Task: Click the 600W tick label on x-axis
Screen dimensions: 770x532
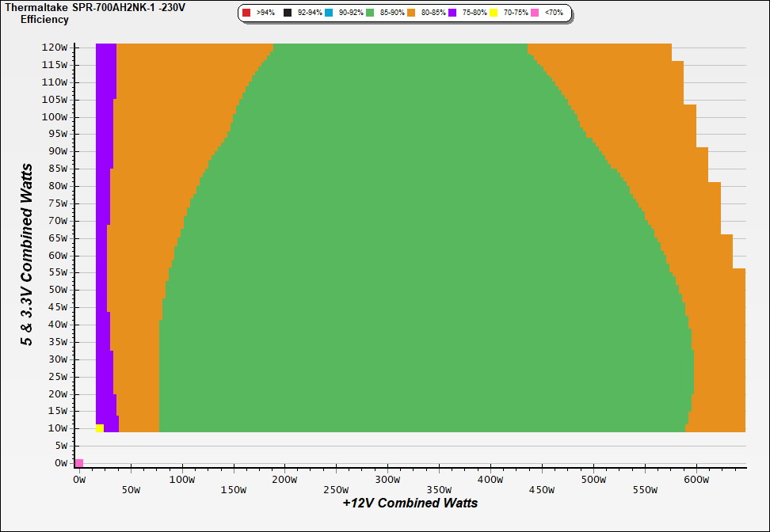Action: tap(696, 480)
